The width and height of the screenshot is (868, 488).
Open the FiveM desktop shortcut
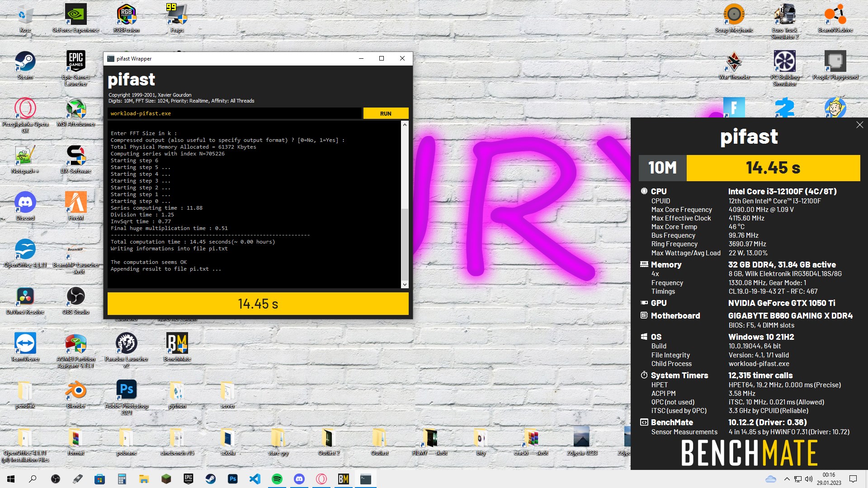click(76, 206)
